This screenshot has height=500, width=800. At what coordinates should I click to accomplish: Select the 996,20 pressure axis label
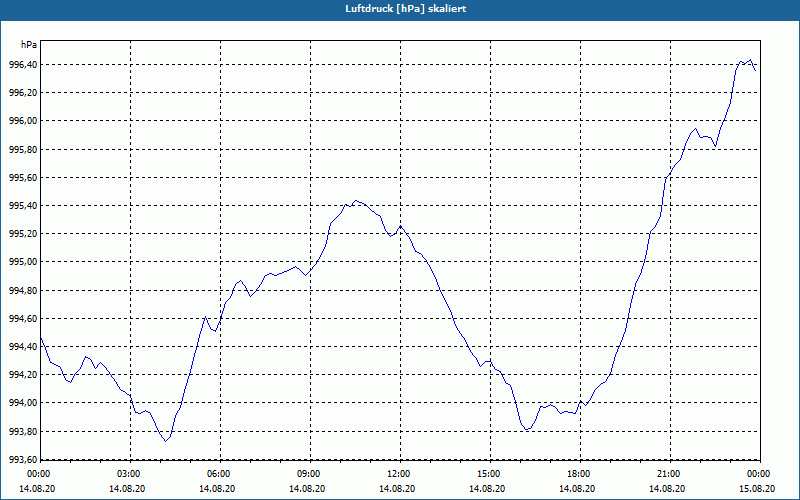click(23, 93)
